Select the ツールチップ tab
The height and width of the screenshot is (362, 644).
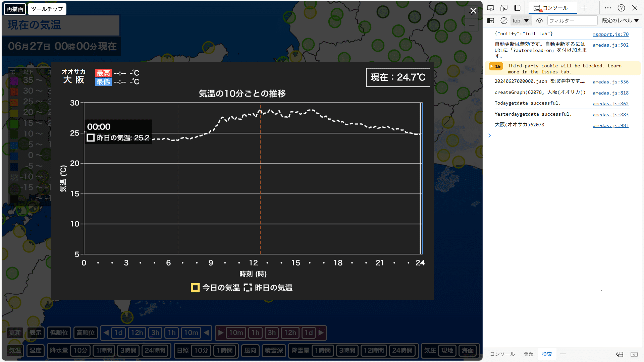pos(47,9)
